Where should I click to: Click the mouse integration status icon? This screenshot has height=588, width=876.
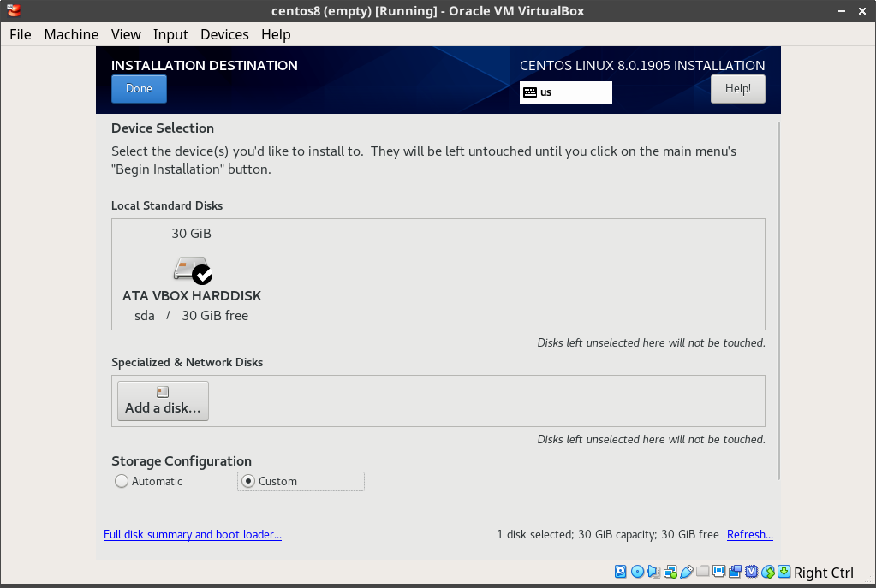768,571
